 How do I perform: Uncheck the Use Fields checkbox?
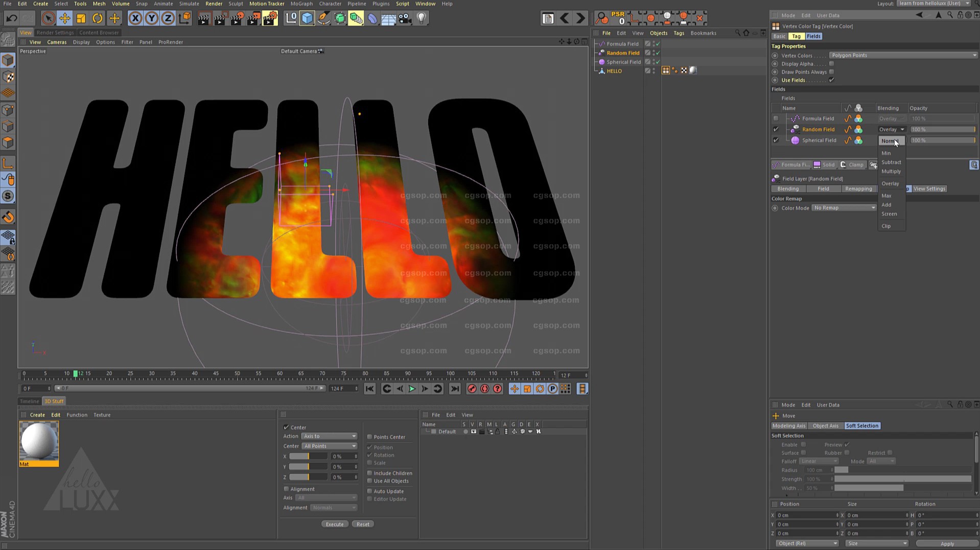click(x=831, y=80)
